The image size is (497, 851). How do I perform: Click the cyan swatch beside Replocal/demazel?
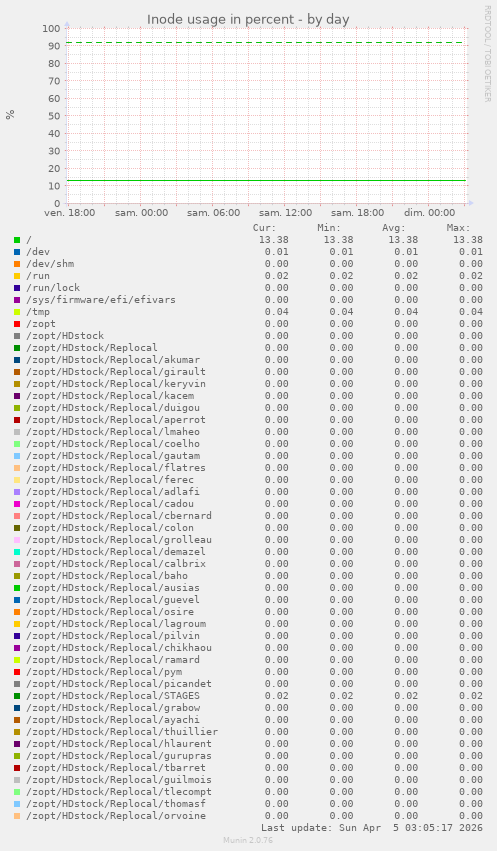coord(17,551)
